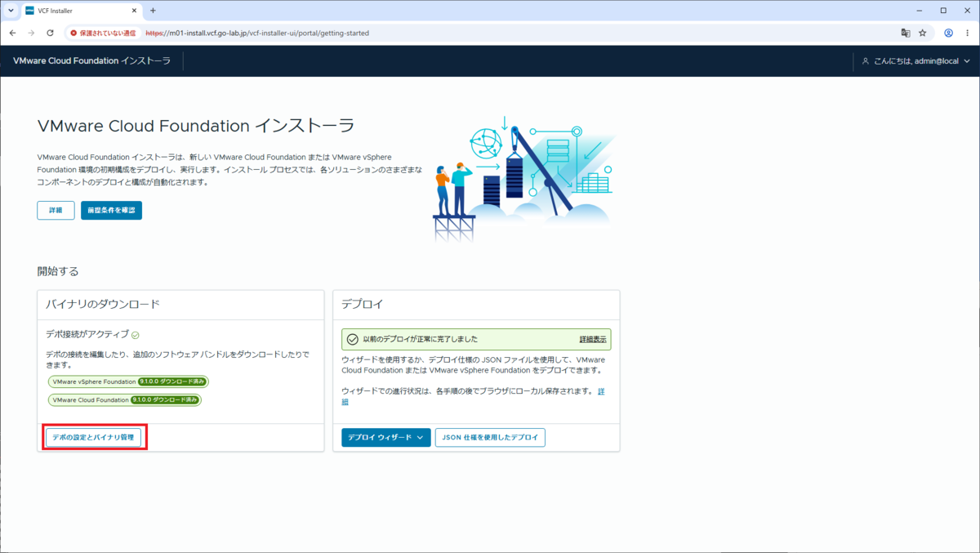Click the 開始する section heading
The height and width of the screenshot is (553, 980).
pos(58,271)
